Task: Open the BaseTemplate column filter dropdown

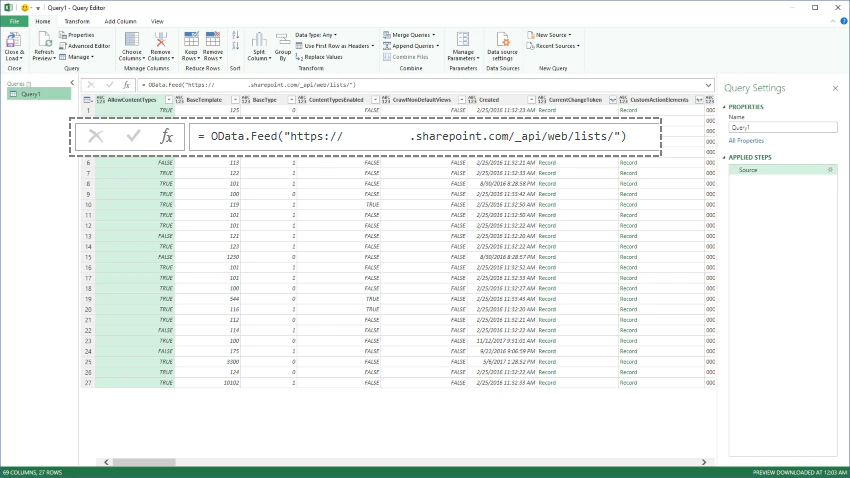Action: [x=235, y=100]
